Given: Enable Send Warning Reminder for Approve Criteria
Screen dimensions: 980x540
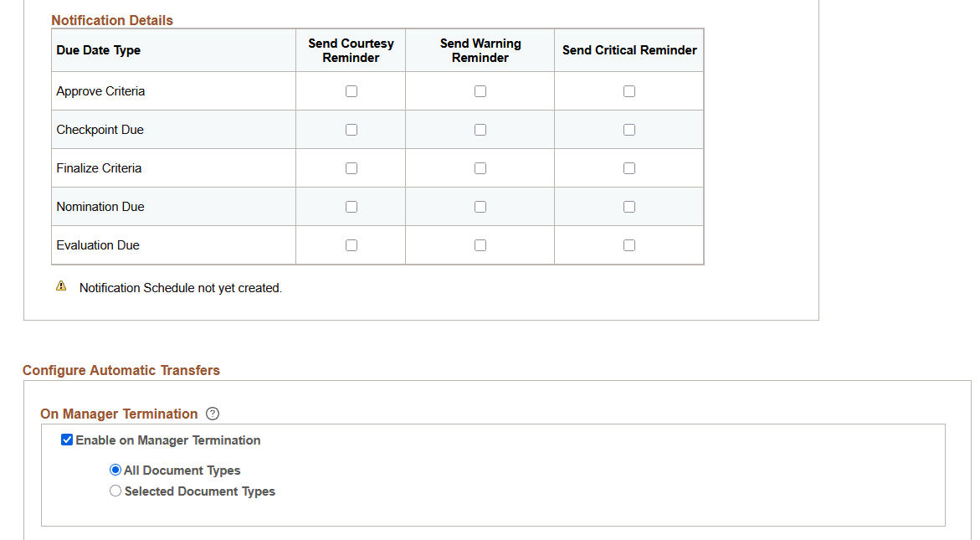Looking at the screenshot, I should 480,90.
